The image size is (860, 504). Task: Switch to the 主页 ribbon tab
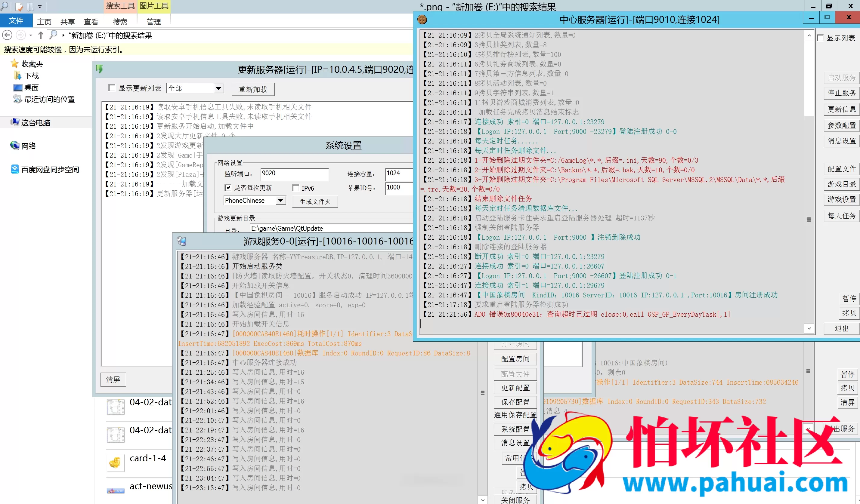pos(44,22)
